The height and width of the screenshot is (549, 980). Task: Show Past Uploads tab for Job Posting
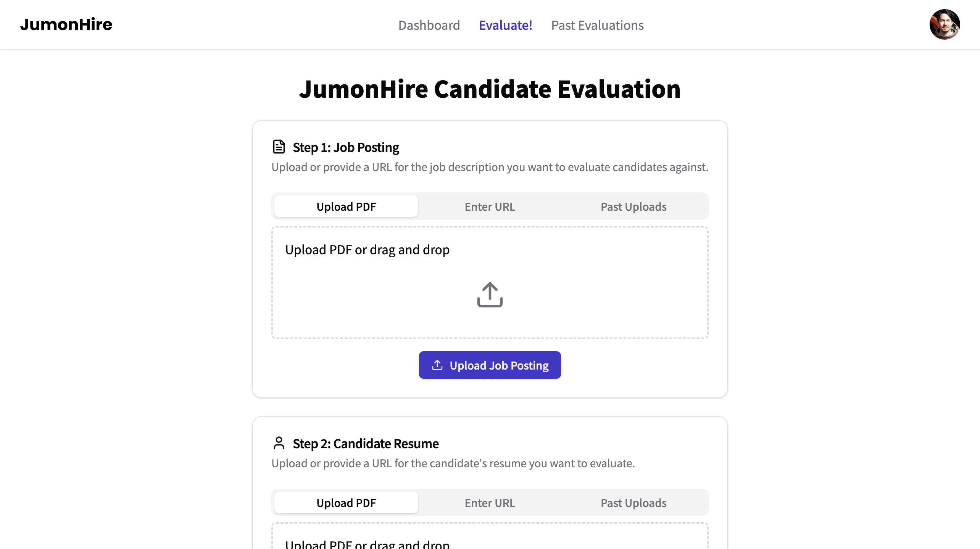coord(633,207)
